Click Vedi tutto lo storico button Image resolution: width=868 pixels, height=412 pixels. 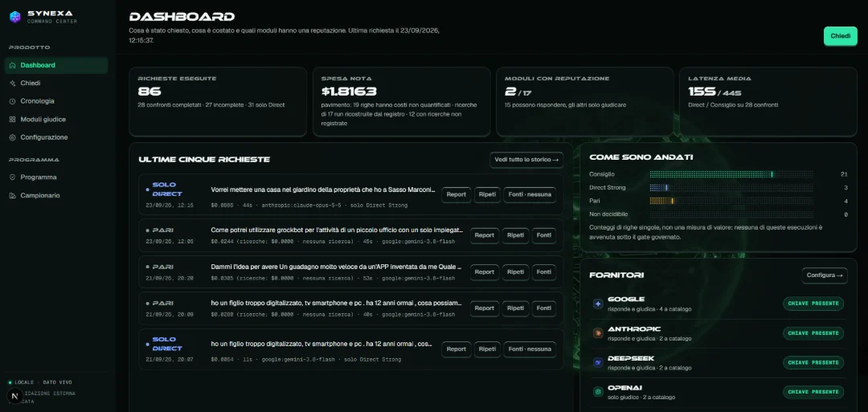click(526, 160)
